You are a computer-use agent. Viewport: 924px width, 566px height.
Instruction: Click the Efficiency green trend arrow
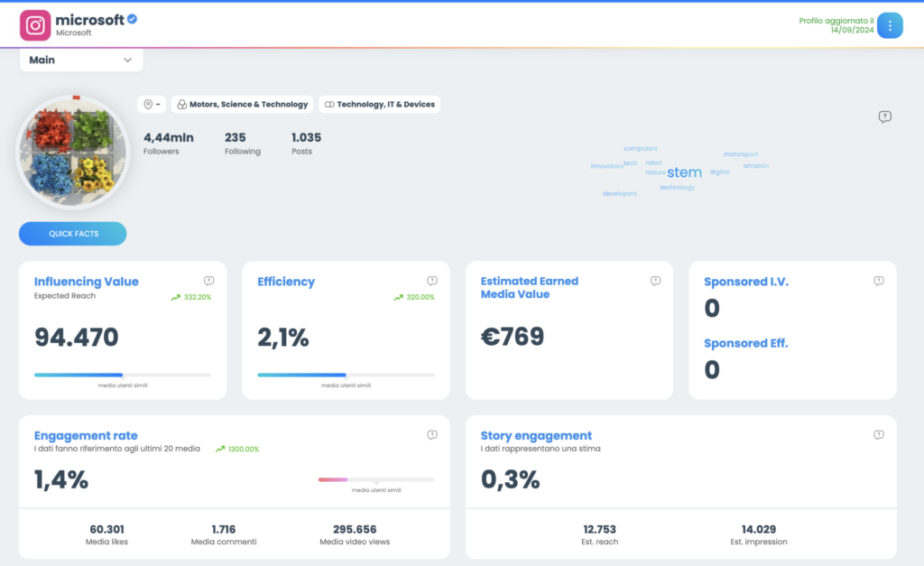398,297
